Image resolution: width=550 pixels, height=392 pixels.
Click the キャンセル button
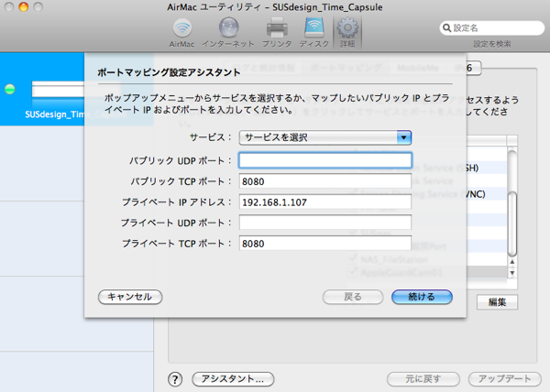(130, 297)
